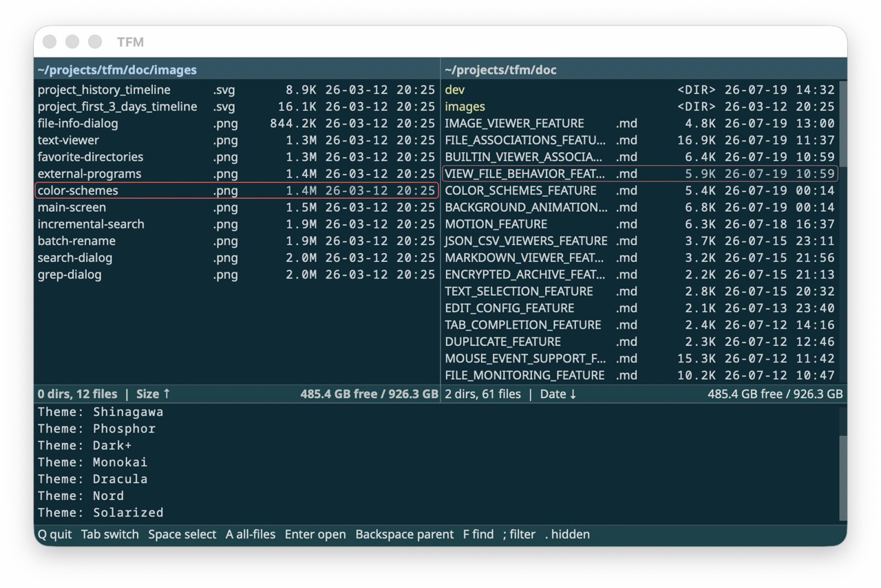881x588 pixels.
Task: Select the TAB_COMPLETION_FEATURE .md file
Action: (640, 325)
